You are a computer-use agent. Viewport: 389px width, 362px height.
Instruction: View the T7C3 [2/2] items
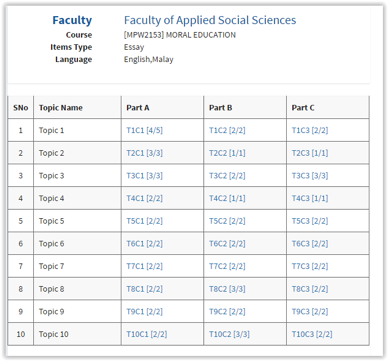click(310, 266)
